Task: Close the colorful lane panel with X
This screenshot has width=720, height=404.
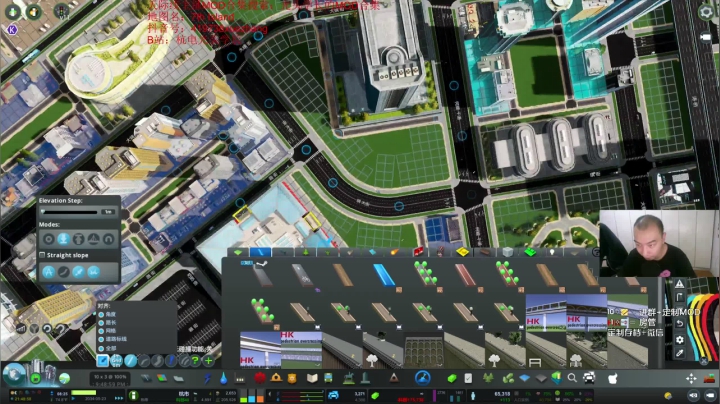Action: 704,361
